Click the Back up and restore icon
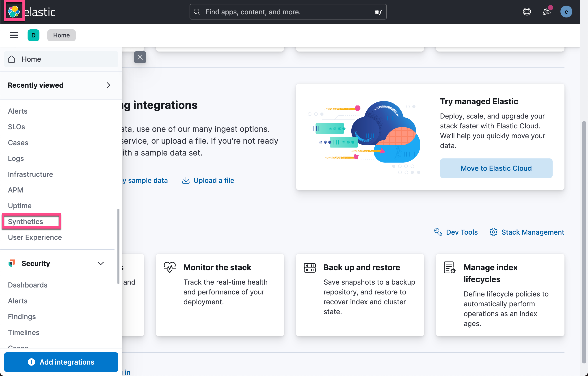The height and width of the screenshot is (376, 588). [x=310, y=268]
